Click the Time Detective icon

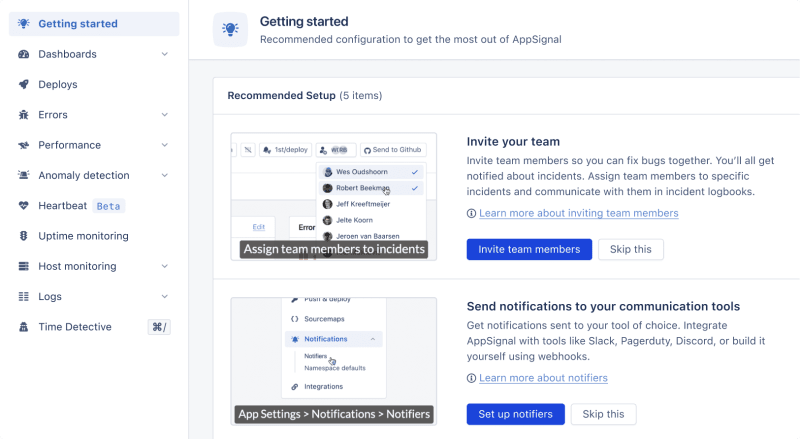(x=24, y=327)
